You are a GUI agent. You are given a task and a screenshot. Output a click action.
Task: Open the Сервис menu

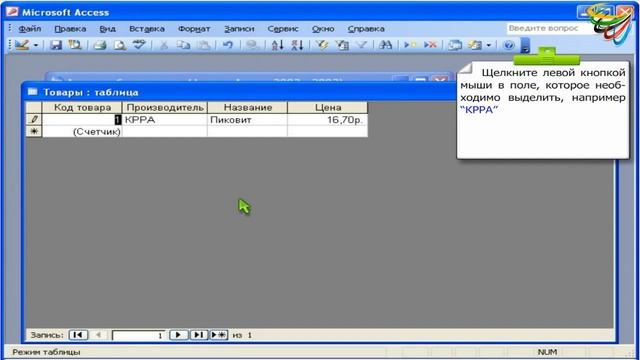click(283, 29)
